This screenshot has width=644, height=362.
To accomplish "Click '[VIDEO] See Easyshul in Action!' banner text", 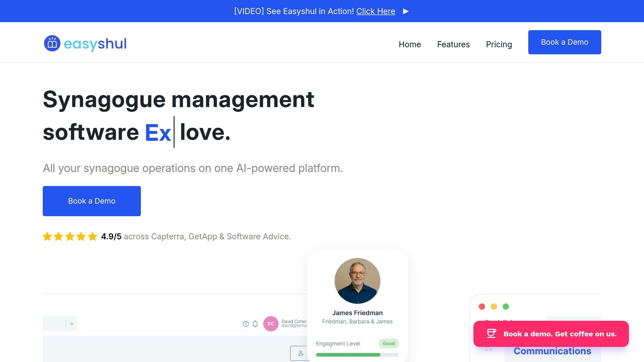I will click(x=294, y=11).
